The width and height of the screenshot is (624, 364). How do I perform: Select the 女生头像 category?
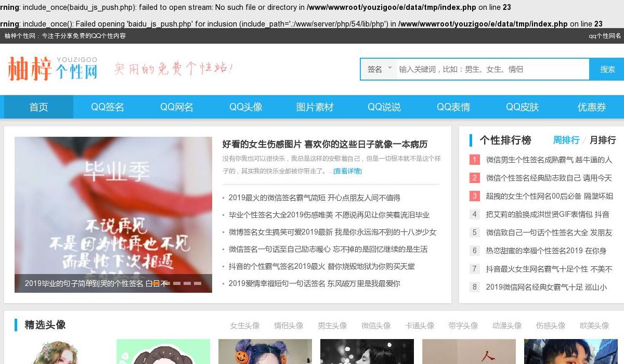(x=245, y=326)
